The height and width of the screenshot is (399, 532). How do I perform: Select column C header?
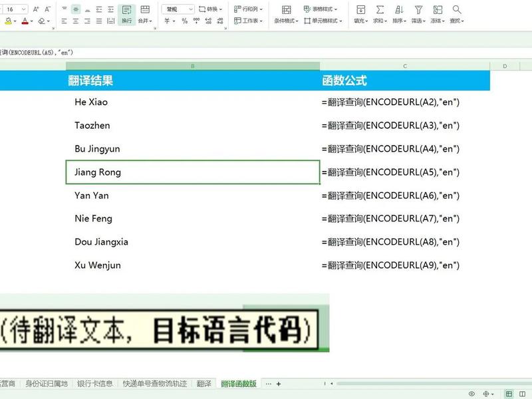point(405,66)
